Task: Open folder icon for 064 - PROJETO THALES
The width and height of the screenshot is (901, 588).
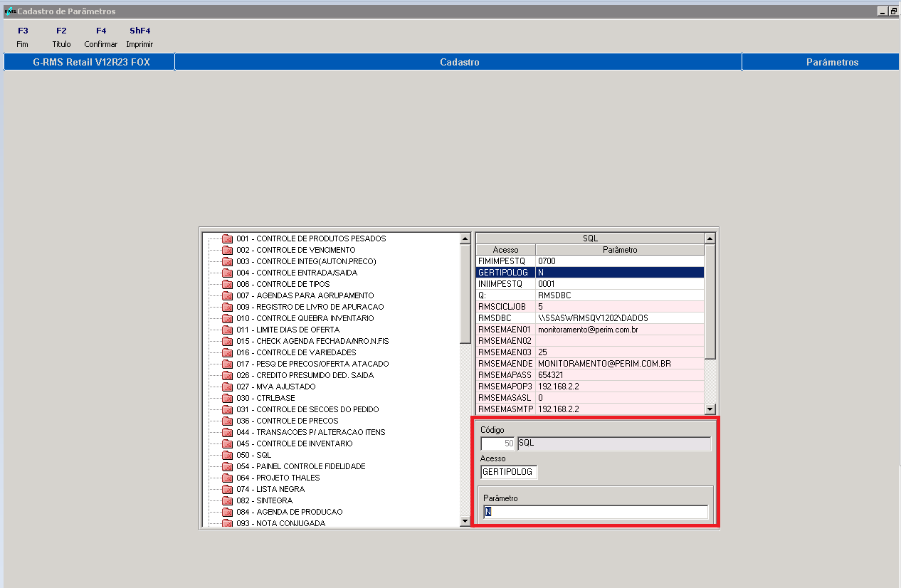Action: click(227, 478)
